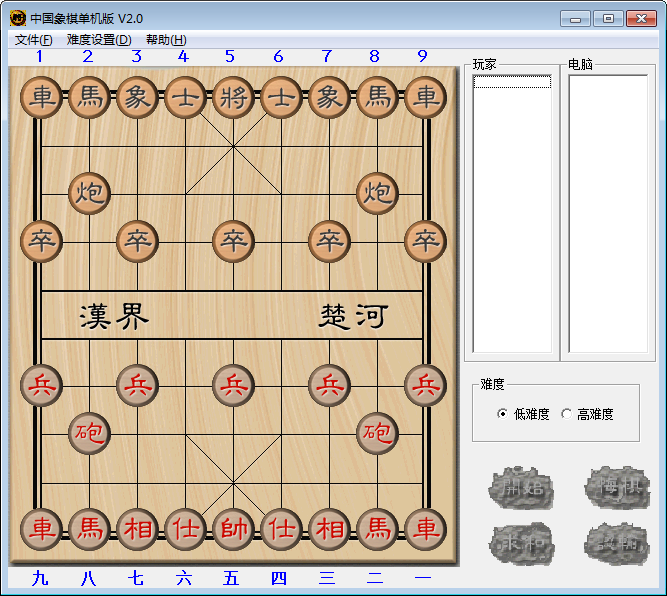Pick the red 砲 cannon above the 八 file
The height and width of the screenshot is (596, 667).
coord(89,433)
